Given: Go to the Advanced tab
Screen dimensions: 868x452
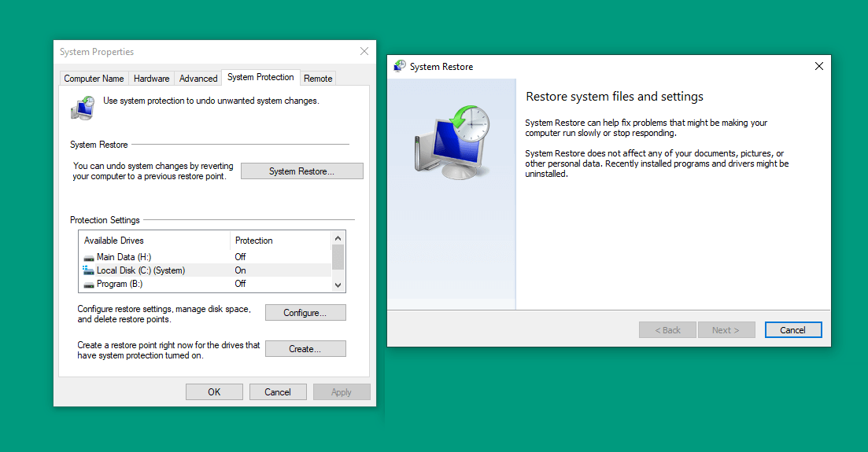Looking at the screenshot, I should tap(198, 79).
